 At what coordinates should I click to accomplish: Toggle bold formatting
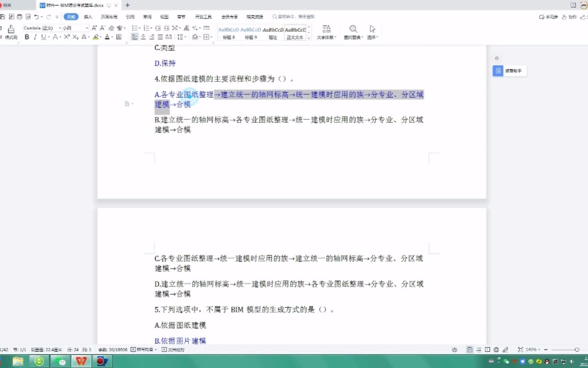(27, 37)
